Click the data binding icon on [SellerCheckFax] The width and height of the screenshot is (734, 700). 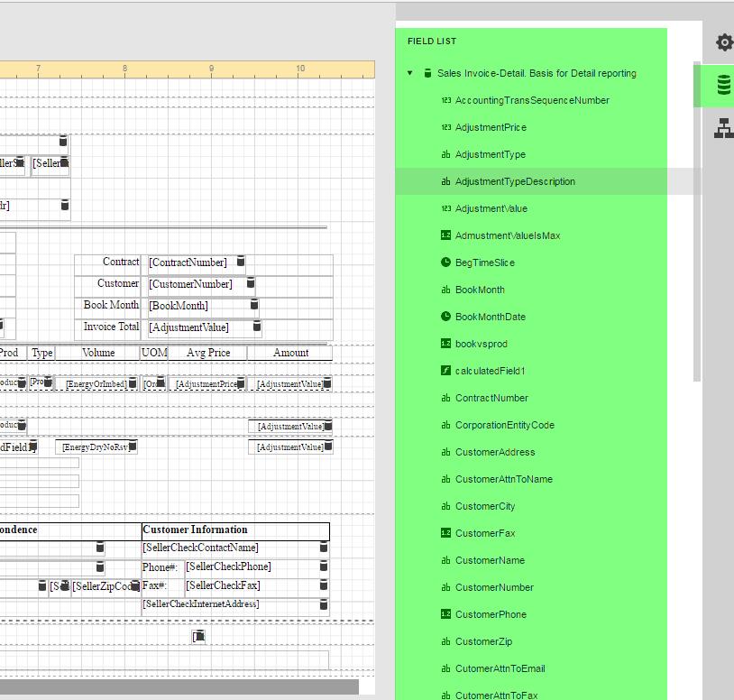point(323,585)
